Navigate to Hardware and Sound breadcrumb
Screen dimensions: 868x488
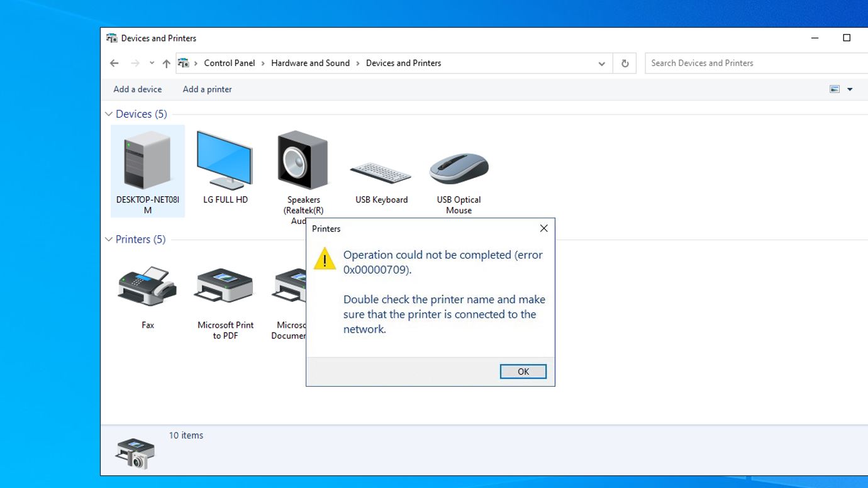tap(310, 63)
